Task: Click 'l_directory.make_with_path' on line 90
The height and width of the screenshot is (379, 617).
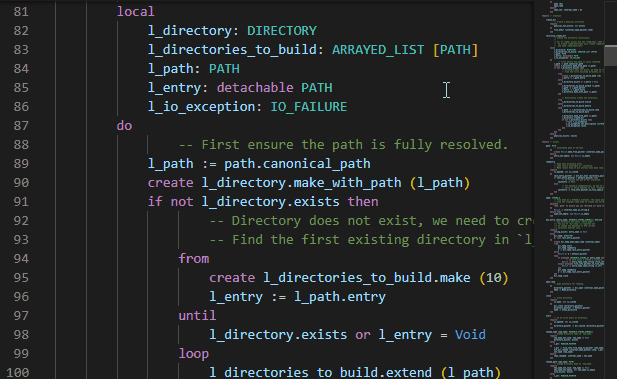Action: 301,183
